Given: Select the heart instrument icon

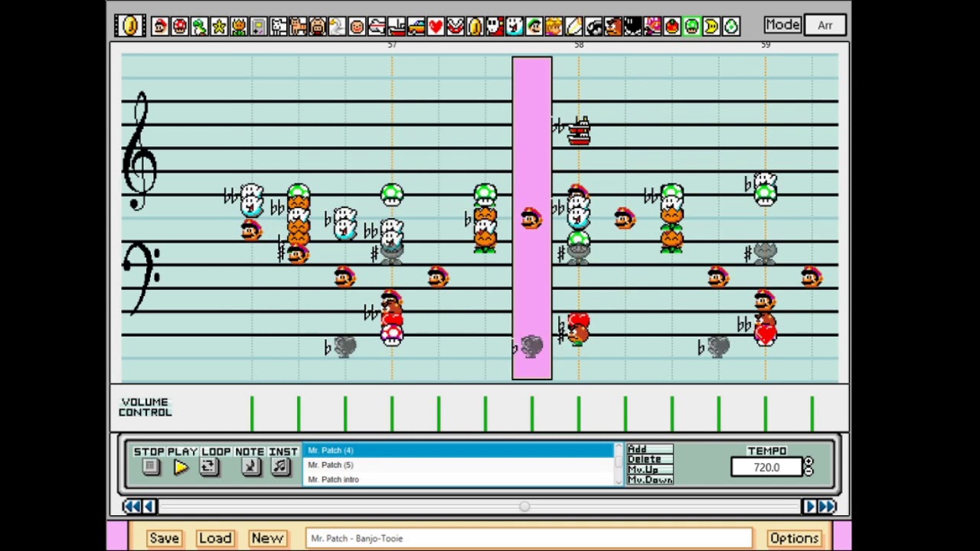Looking at the screenshot, I should pyautogui.click(x=436, y=26).
